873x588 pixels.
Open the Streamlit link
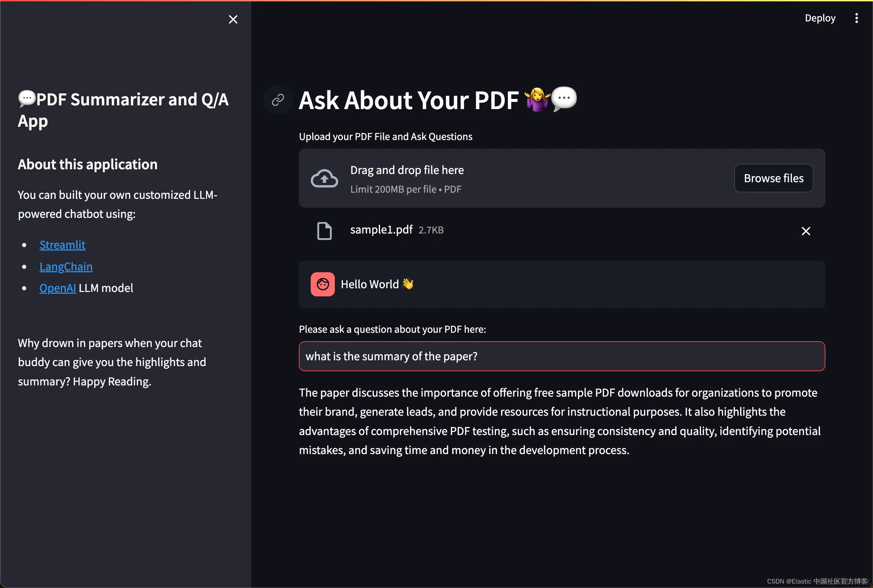(x=62, y=245)
